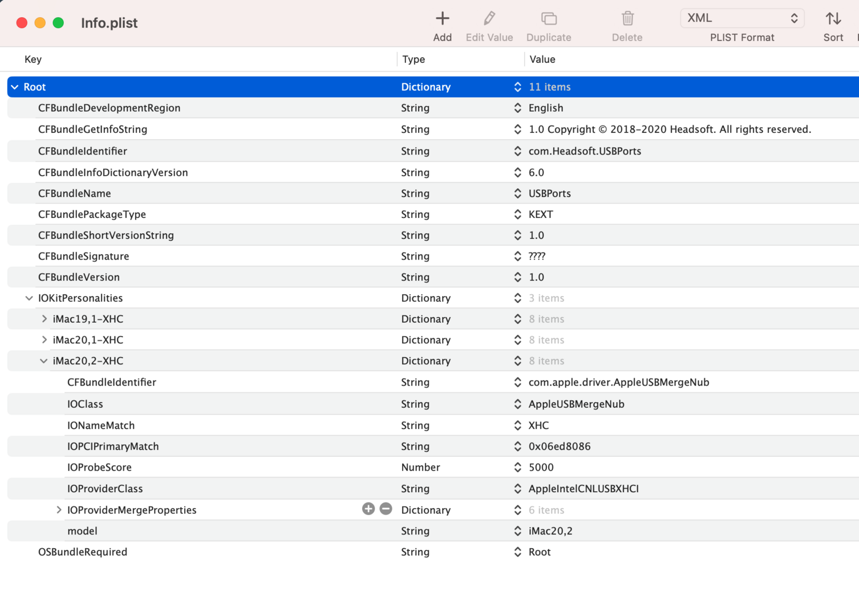Collapse the Root dictionary node

(15, 87)
